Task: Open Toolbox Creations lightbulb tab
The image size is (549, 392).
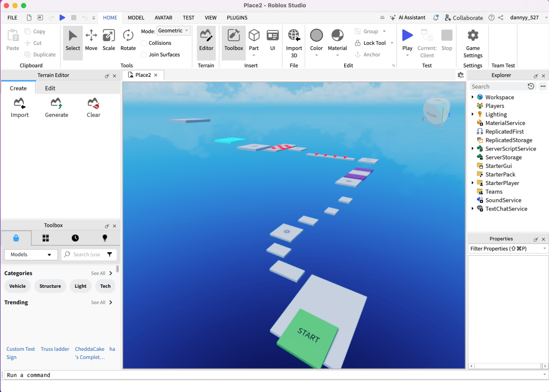Action: pyautogui.click(x=104, y=238)
